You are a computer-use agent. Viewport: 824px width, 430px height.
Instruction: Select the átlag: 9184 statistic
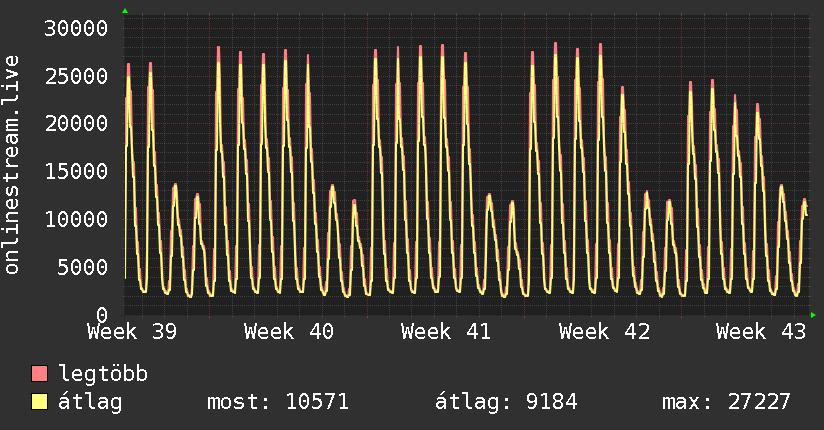click(506, 402)
